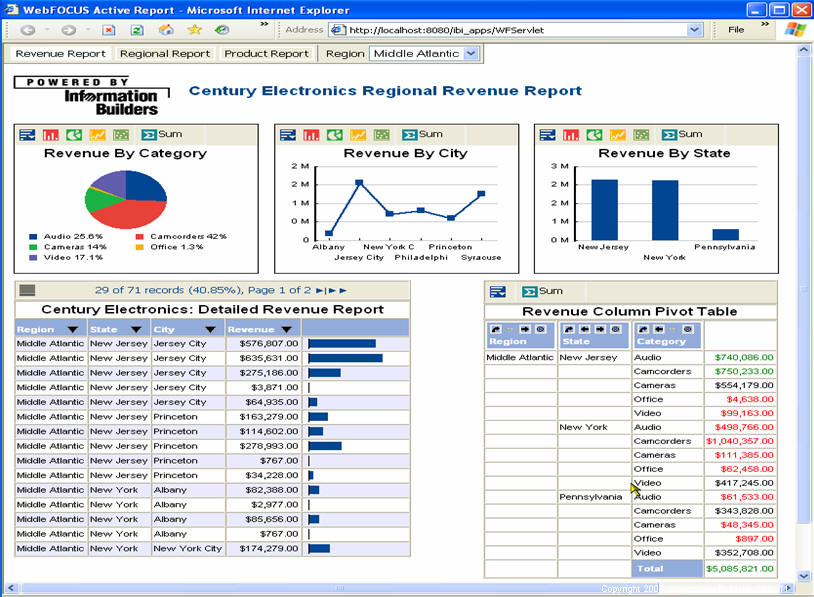Go to next page of records
The image size is (814, 597).
[321, 290]
